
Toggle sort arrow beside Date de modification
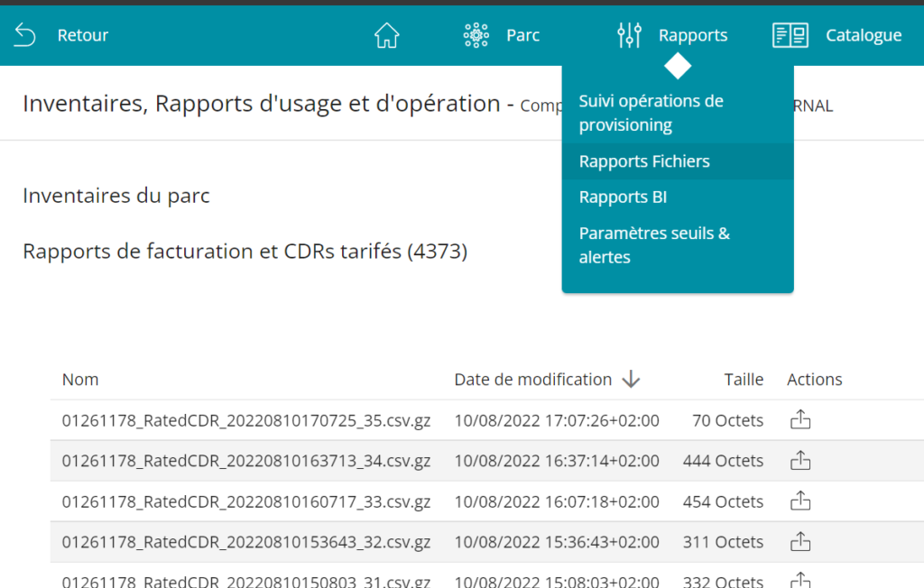(x=631, y=380)
